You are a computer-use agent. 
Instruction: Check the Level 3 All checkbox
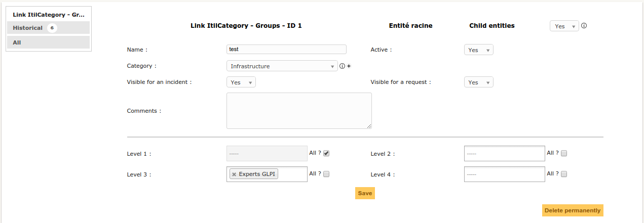326,174
